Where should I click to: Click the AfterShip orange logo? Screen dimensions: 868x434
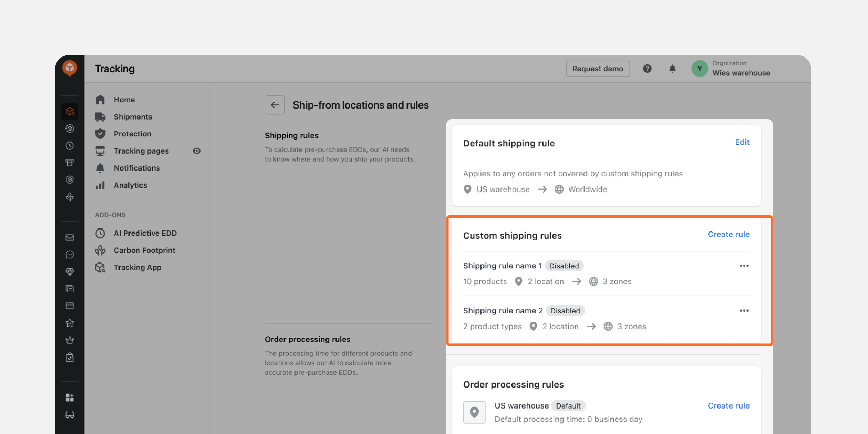(70, 68)
